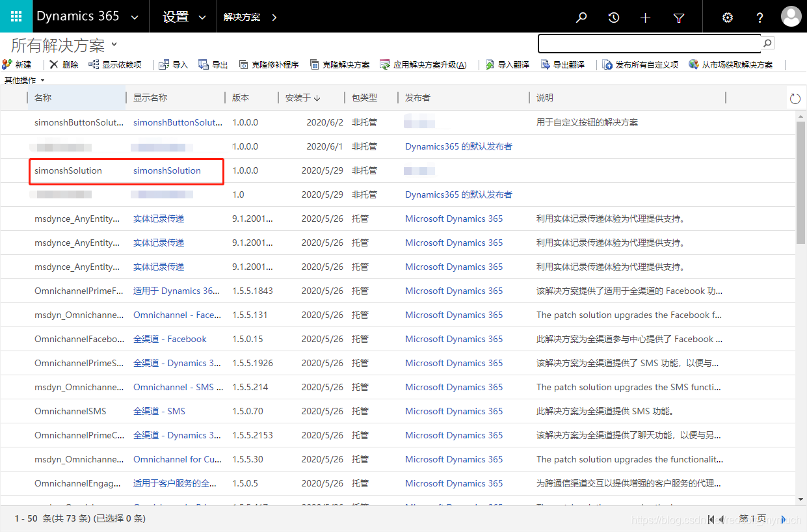Open recently viewed history icon
Viewport: 807px width, 532px height.
(613, 18)
